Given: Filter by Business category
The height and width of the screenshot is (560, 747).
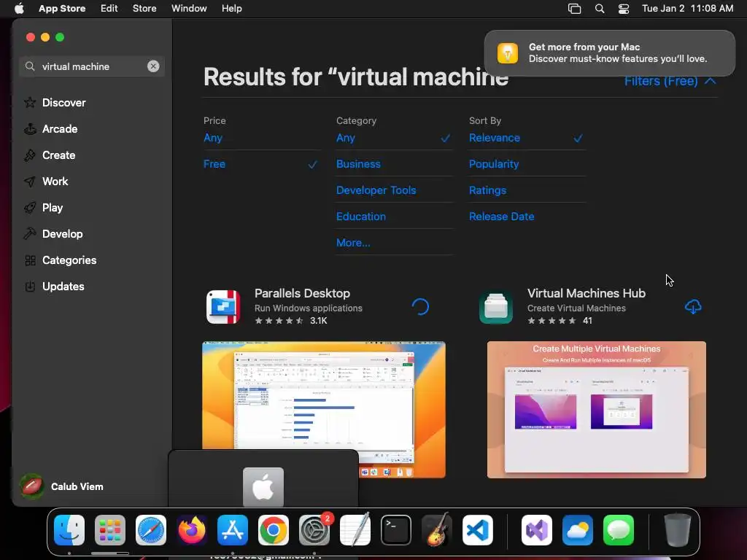Looking at the screenshot, I should click(358, 164).
